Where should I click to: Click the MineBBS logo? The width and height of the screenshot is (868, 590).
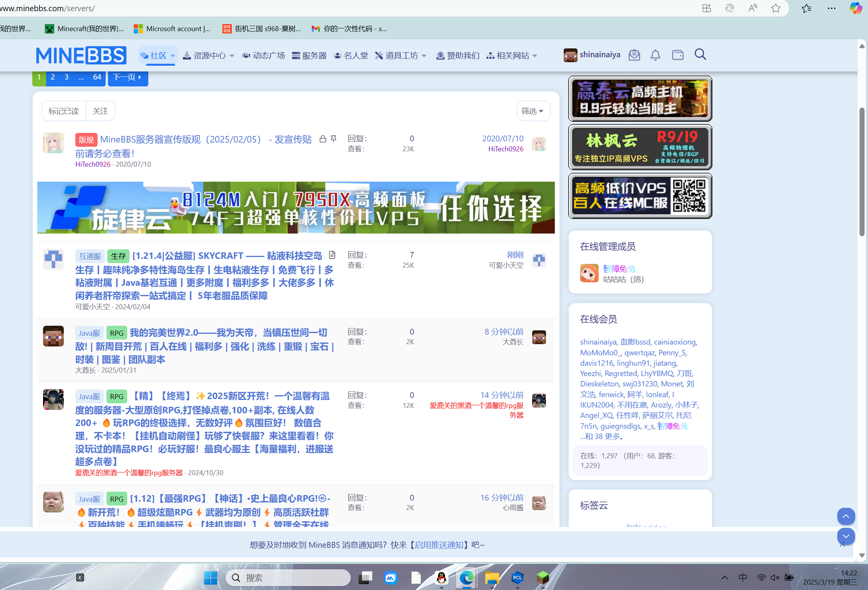click(81, 55)
